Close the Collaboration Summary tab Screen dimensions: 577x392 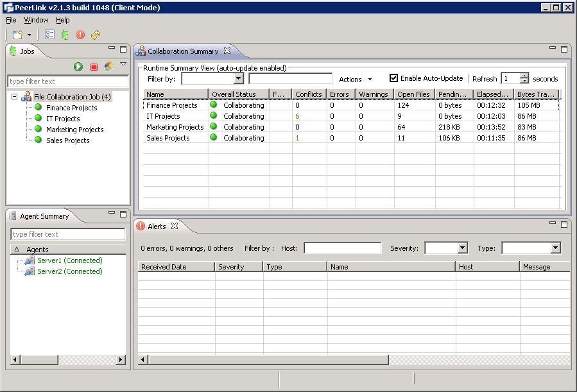[x=227, y=51]
